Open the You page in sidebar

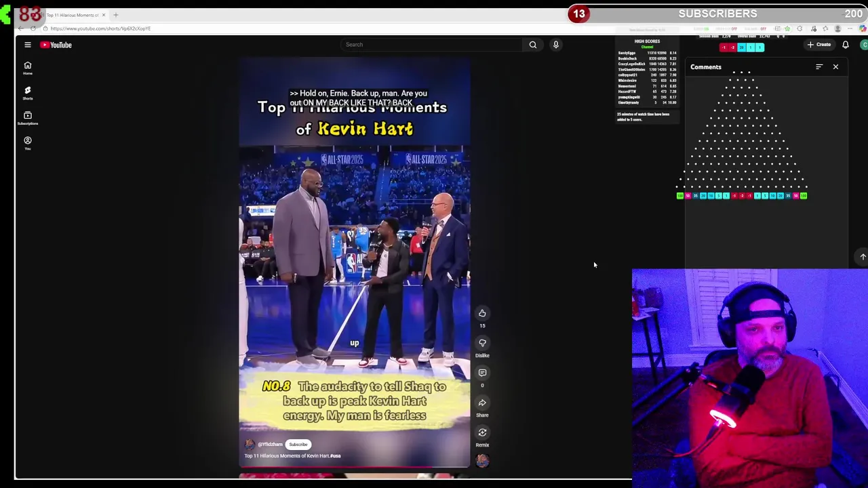[28, 143]
